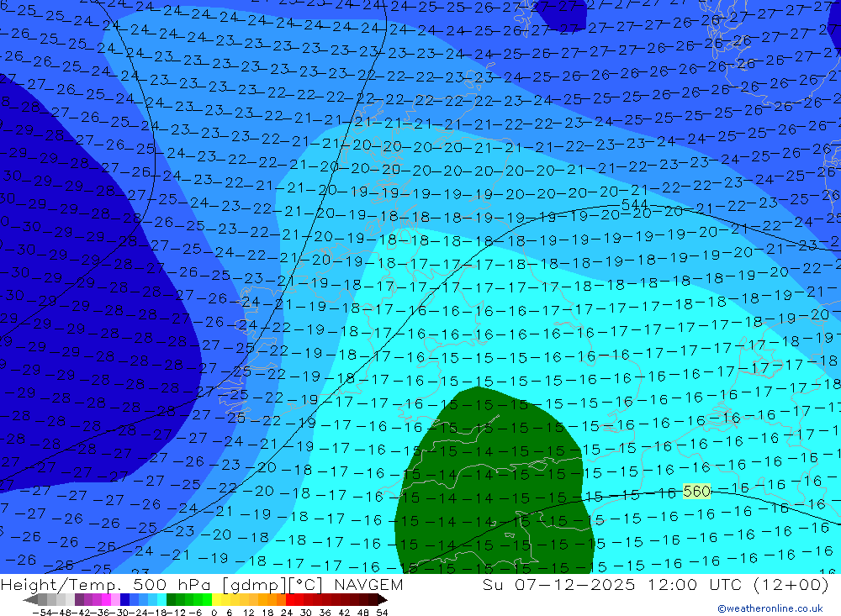Pick the dark blue swatch above -30 in legend
The width and height of the screenshot is (841, 616).
click(x=124, y=600)
